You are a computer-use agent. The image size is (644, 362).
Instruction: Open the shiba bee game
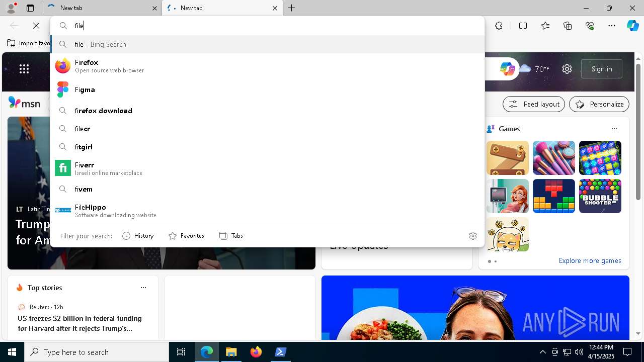[x=508, y=234]
